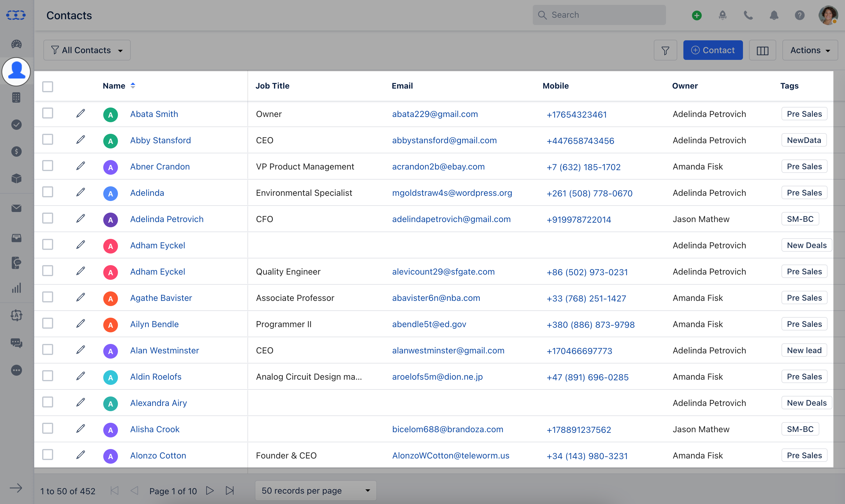The image size is (845, 504).
Task: Open the Automation icon in sidebar
Action: pos(16,315)
